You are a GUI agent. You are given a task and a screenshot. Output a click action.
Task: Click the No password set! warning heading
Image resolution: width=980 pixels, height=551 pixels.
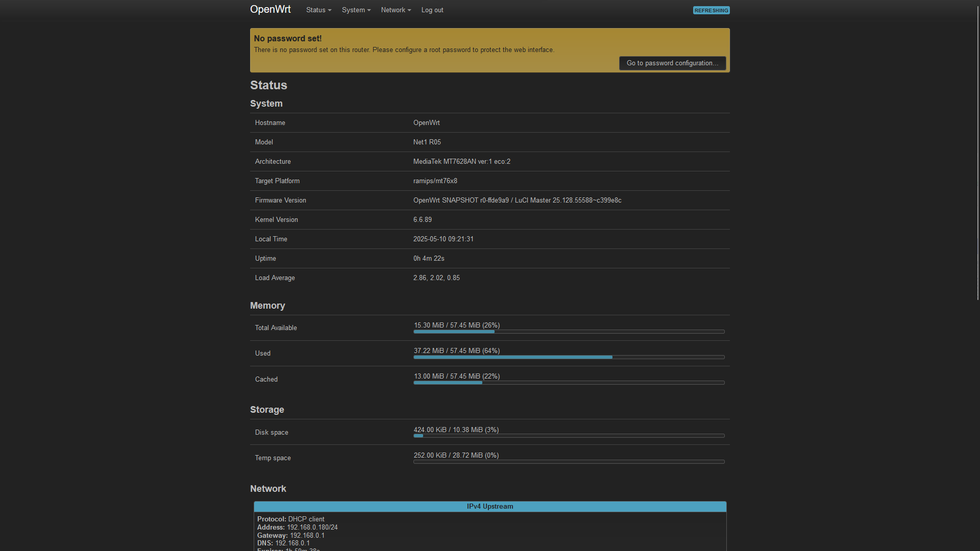[288, 39]
